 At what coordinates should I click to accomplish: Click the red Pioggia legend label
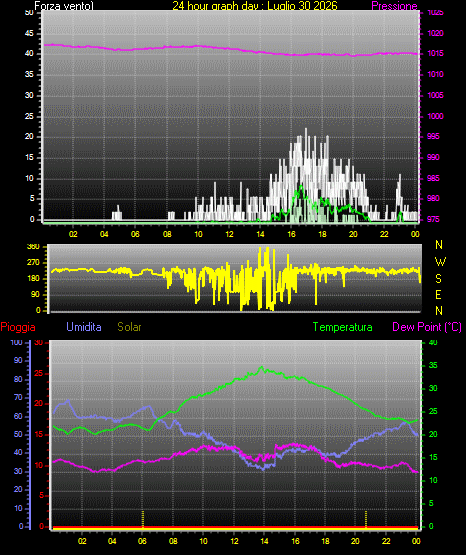18,327
